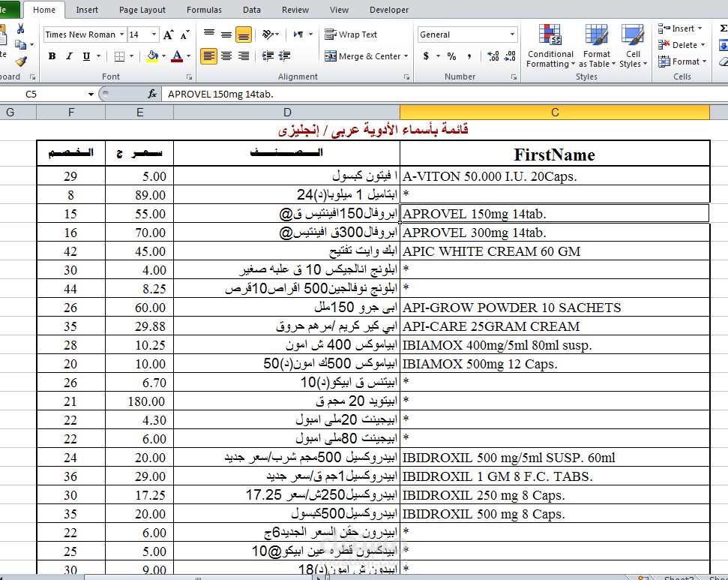Viewport: 728px width, 580px height.
Task: Click Decrease Decimal icon
Action: click(x=510, y=56)
